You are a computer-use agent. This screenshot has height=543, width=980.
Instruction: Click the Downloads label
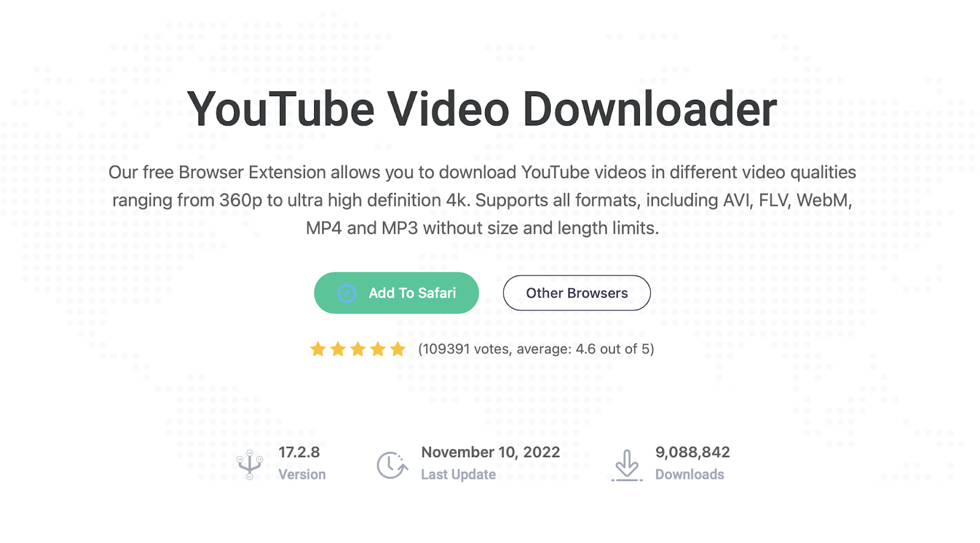coord(690,474)
